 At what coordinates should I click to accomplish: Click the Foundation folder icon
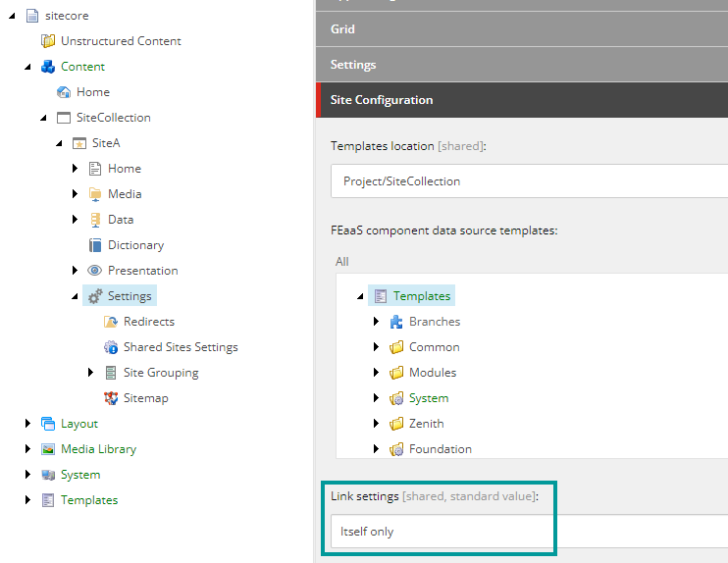click(396, 449)
